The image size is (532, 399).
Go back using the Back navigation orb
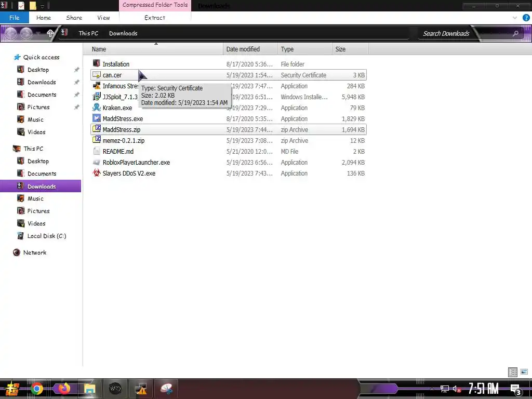(10, 33)
